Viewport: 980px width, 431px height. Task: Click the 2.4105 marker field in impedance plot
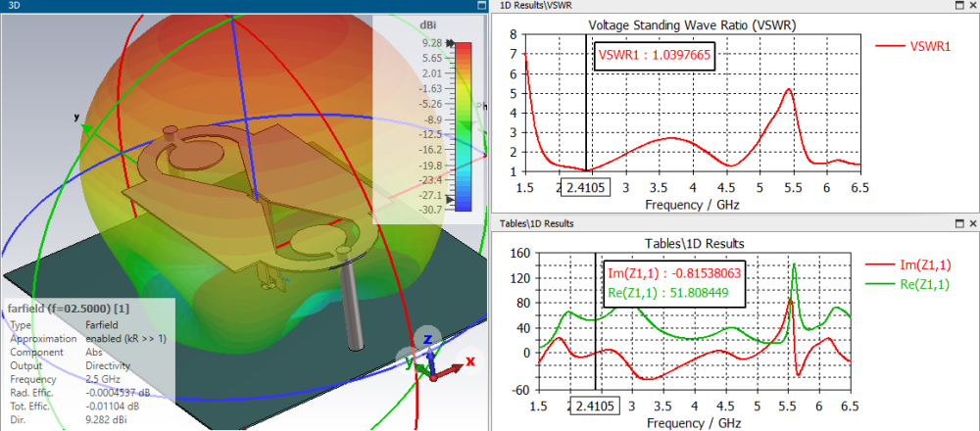tap(596, 406)
